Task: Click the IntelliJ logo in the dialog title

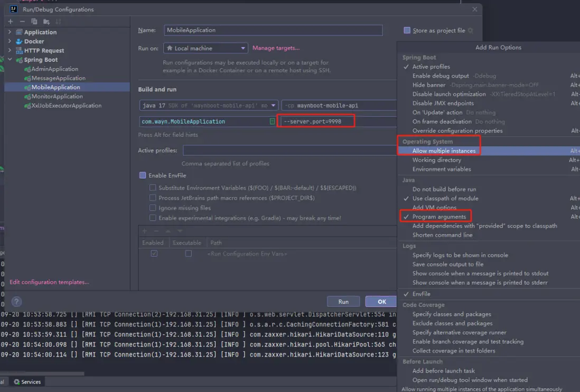Action: tap(14, 10)
